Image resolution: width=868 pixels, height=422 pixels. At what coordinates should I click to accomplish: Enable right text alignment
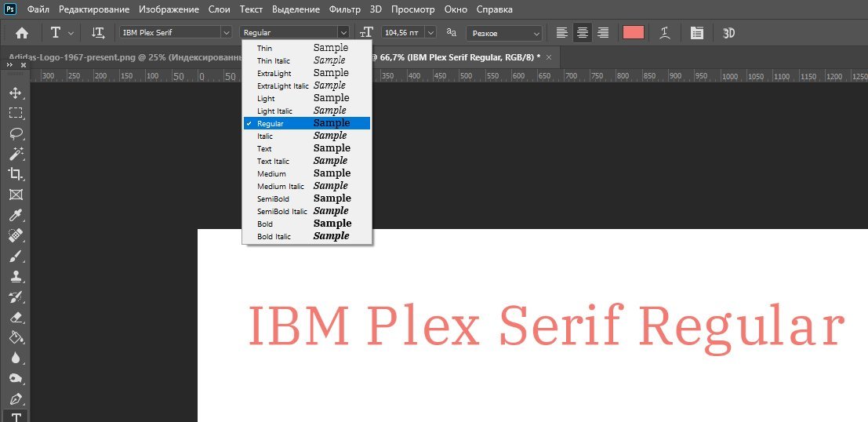[x=603, y=33]
